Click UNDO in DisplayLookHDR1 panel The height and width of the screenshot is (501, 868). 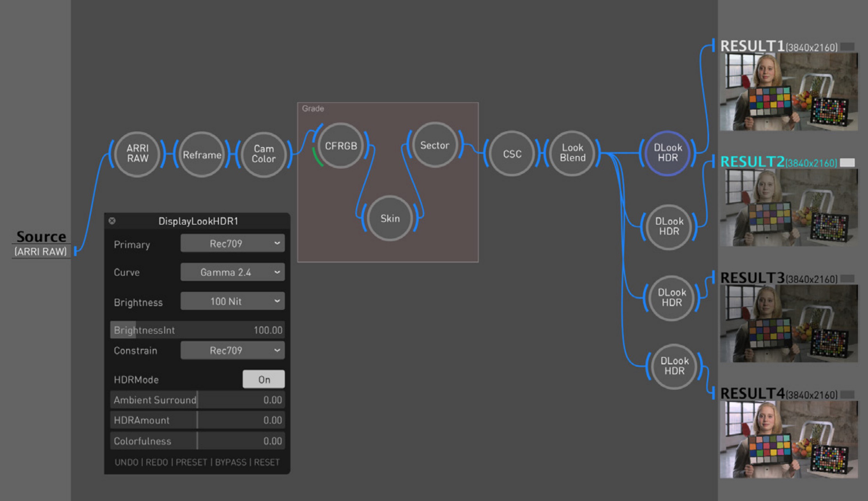[x=124, y=462]
